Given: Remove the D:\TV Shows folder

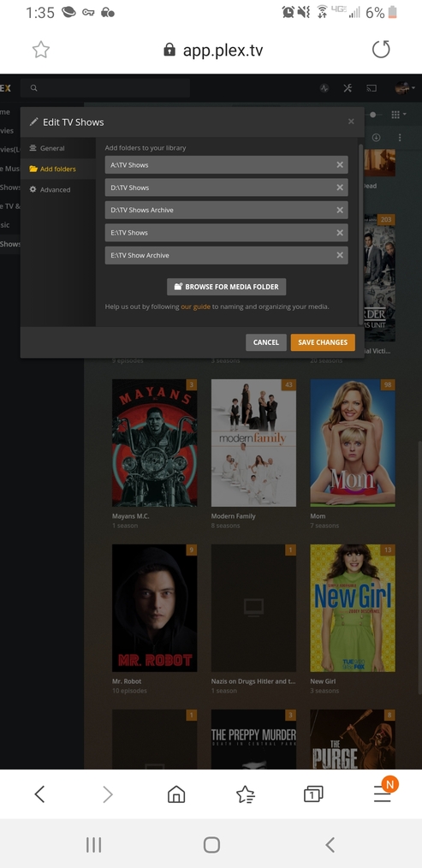Looking at the screenshot, I should (340, 187).
